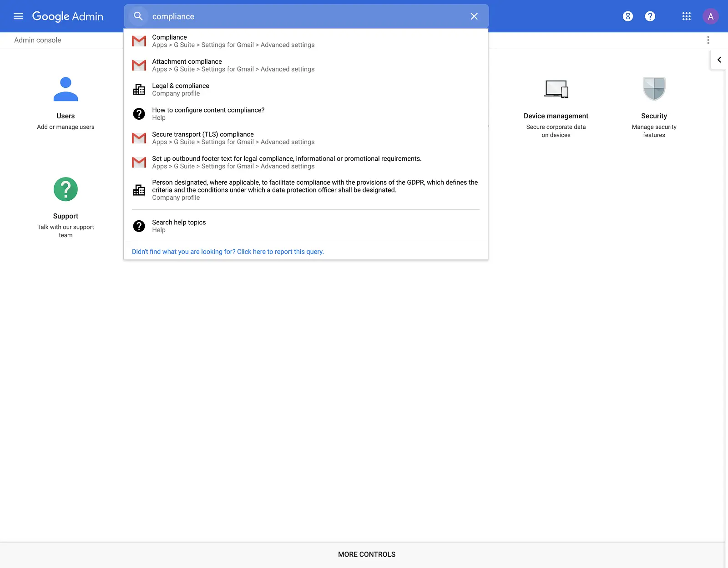Click the Support question mark icon
The height and width of the screenshot is (568, 728).
tap(66, 189)
